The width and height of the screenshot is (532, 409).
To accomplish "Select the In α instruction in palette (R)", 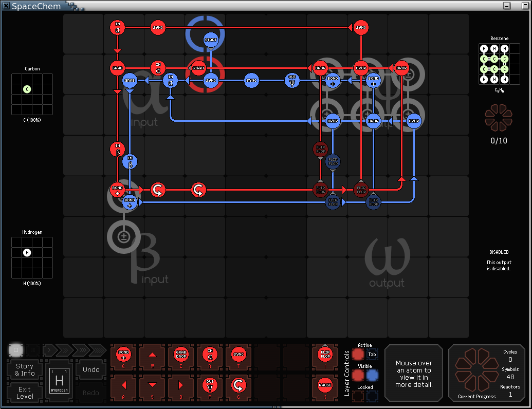I will coord(210,356).
